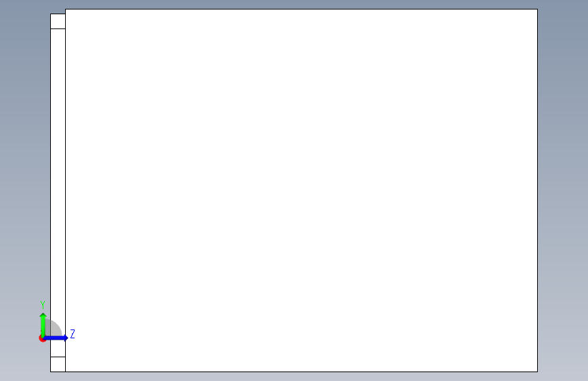Screen dimensions: 588x381
Task: Click the green Y axis arrow
Action: (x=43, y=325)
